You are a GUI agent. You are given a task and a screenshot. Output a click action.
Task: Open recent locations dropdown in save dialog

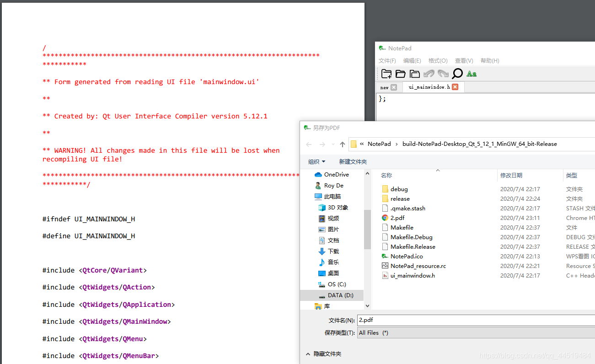click(333, 145)
